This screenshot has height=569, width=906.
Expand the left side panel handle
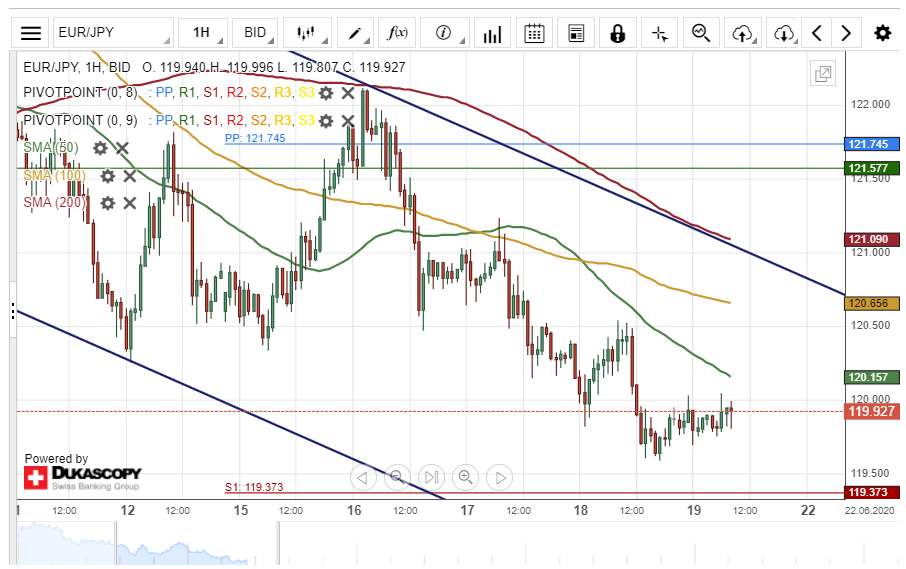pyautogui.click(x=13, y=311)
